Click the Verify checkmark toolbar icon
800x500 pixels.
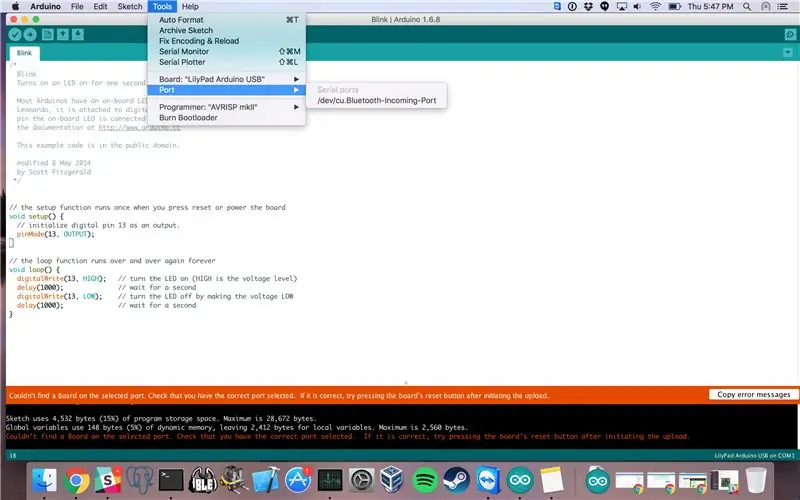point(15,34)
